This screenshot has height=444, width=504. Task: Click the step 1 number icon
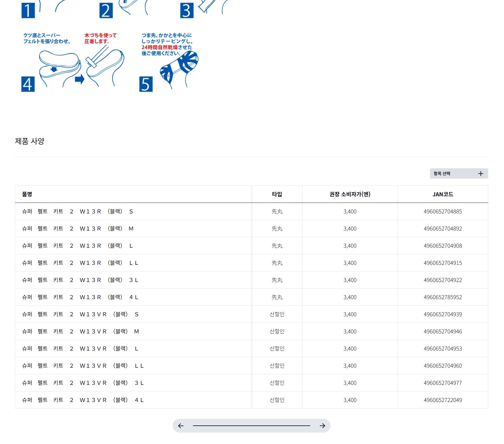point(28,11)
